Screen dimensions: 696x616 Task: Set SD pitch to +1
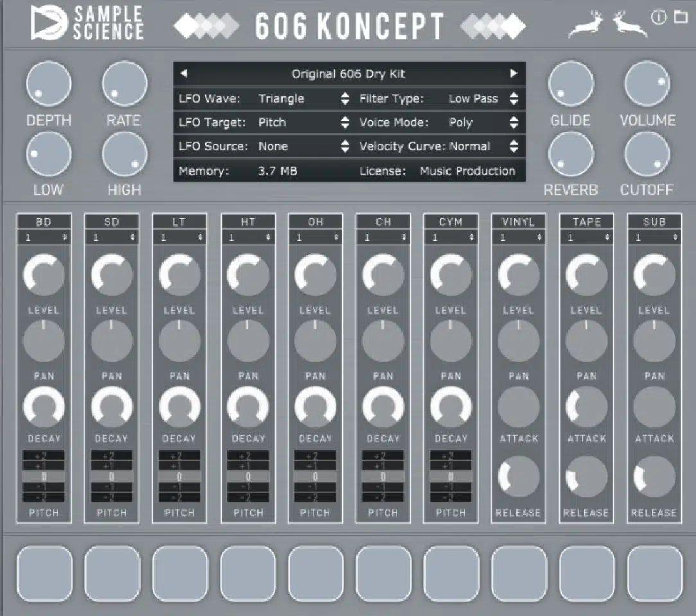coord(112,466)
